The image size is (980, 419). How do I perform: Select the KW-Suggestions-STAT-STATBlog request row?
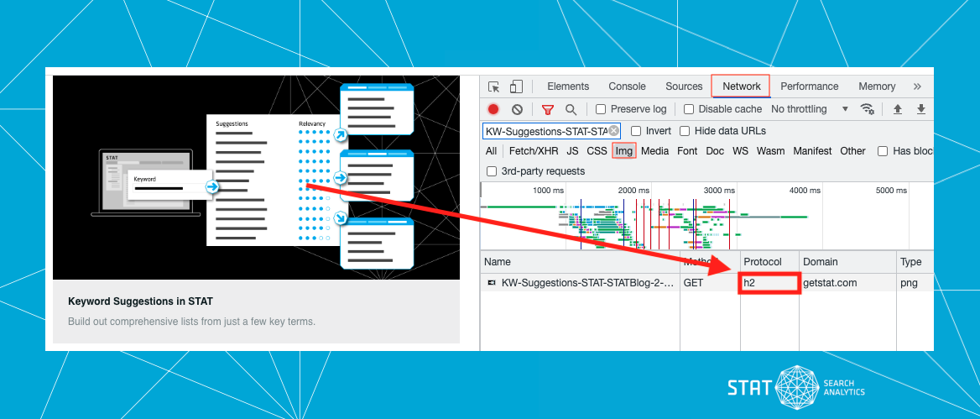click(706, 283)
